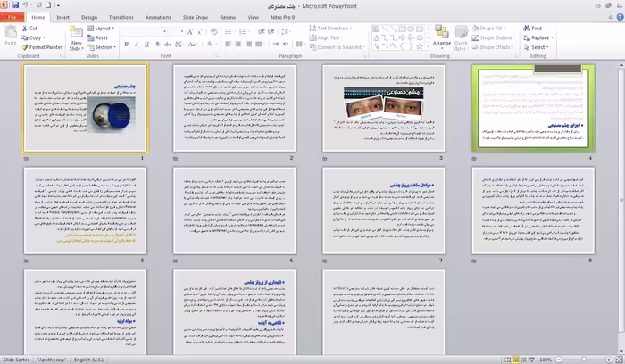
Task: Open the Change Case menu
Action: [193, 45]
